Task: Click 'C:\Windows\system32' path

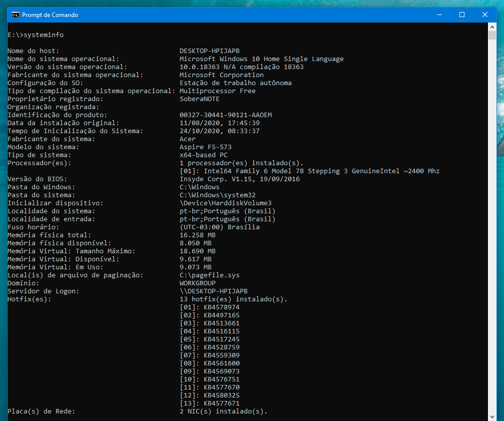Action: [218, 195]
